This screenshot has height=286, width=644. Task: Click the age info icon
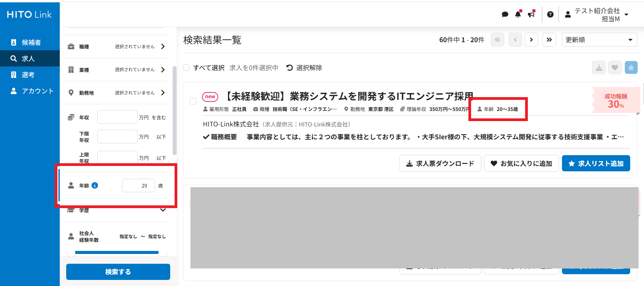95,185
